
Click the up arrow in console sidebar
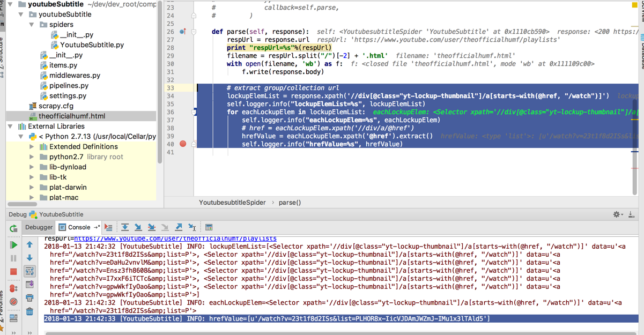click(x=29, y=245)
